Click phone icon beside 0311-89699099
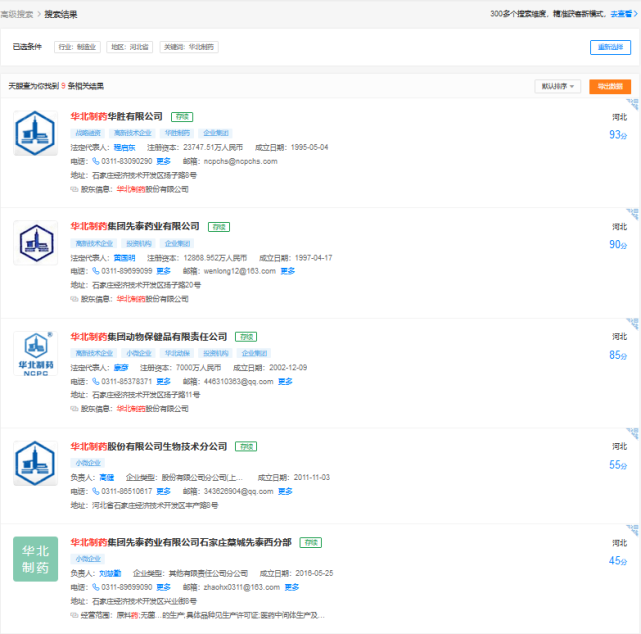This screenshot has height=634, width=641. [96, 271]
